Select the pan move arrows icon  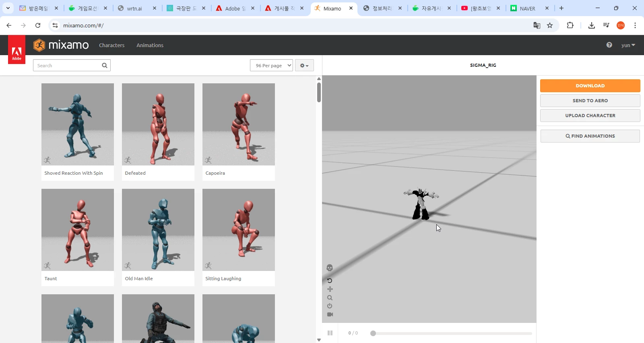coord(330,289)
